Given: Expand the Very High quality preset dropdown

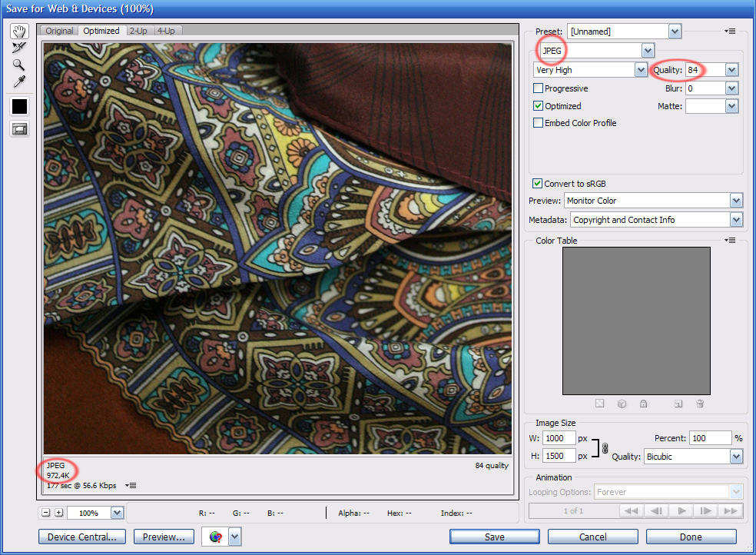Looking at the screenshot, I should click(x=641, y=70).
